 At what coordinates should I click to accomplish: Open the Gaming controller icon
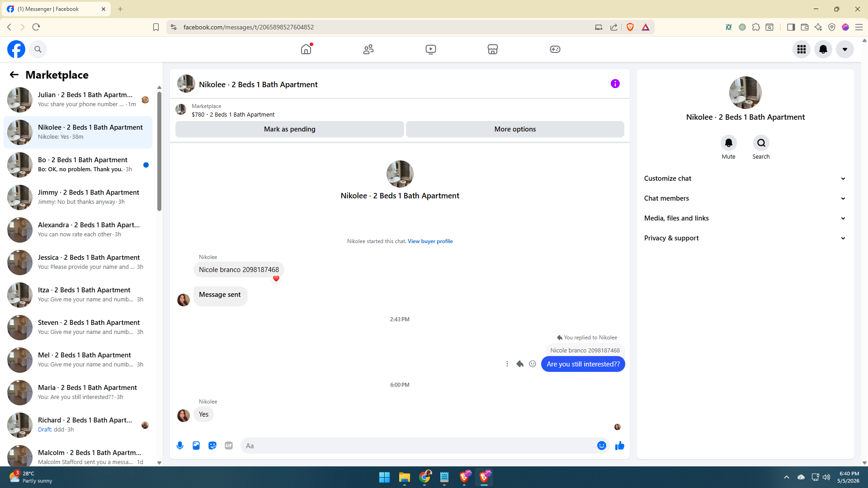555,49
